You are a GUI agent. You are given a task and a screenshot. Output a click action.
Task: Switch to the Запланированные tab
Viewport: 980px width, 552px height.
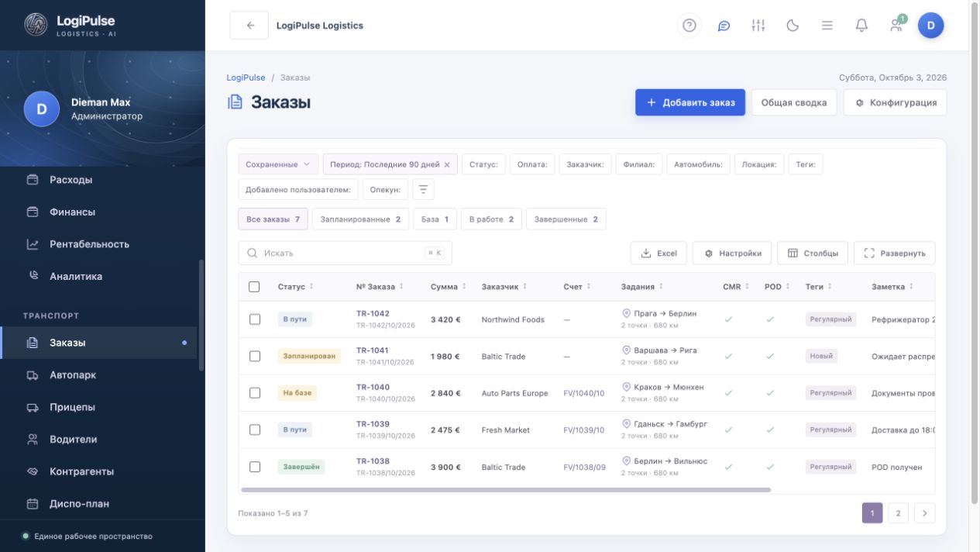pos(360,219)
